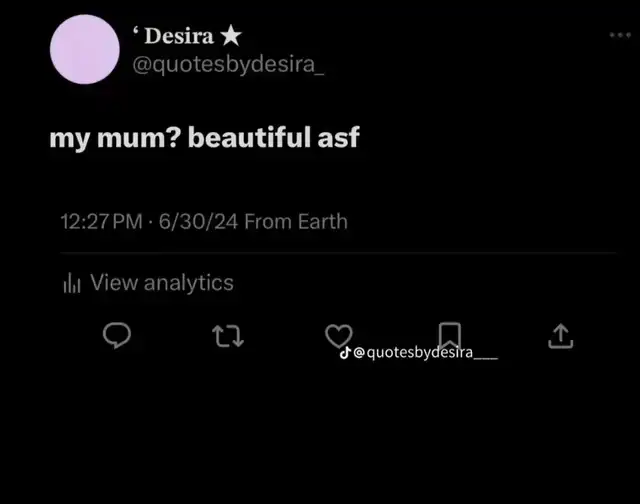This screenshot has height=504, width=640.
Task: Click the analytics bar chart icon
Action: 71,284
